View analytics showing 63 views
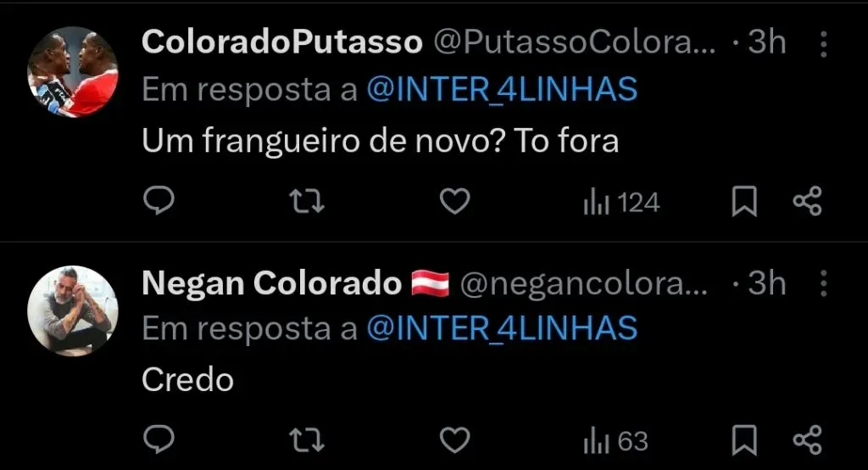 [x=615, y=441]
